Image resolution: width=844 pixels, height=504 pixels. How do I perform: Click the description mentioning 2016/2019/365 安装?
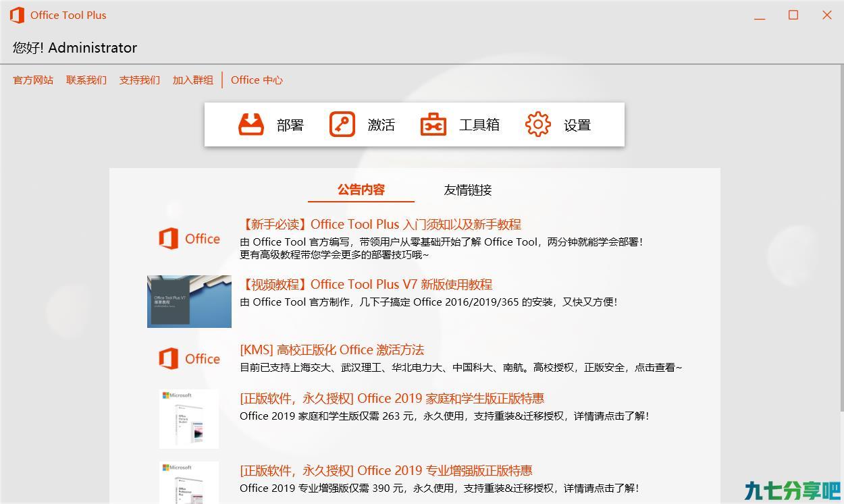pos(429,302)
